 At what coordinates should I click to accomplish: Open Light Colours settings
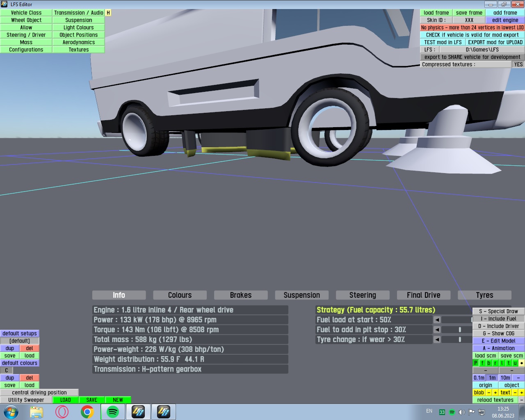click(79, 27)
